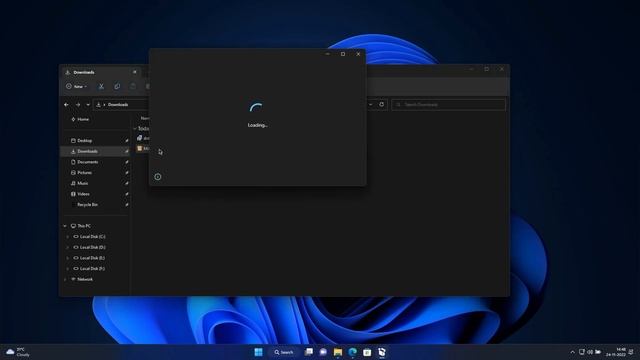Expand Local Disk (D:) chevron

68,247
